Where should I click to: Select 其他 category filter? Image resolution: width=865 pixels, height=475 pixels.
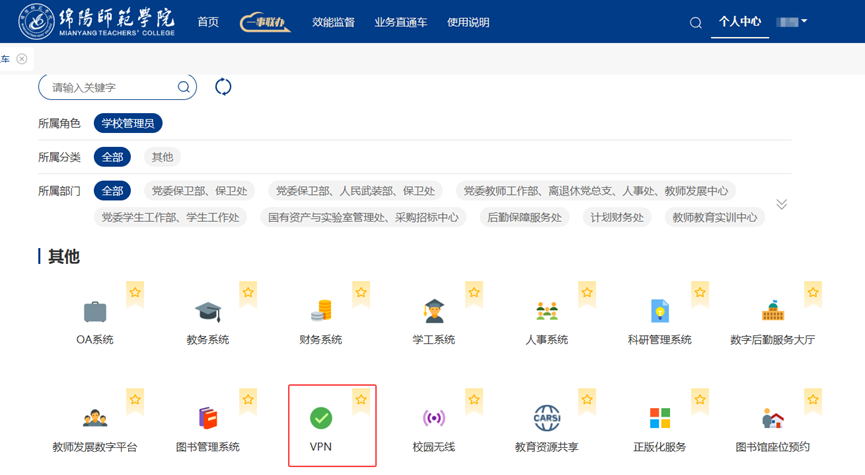coord(162,157)
